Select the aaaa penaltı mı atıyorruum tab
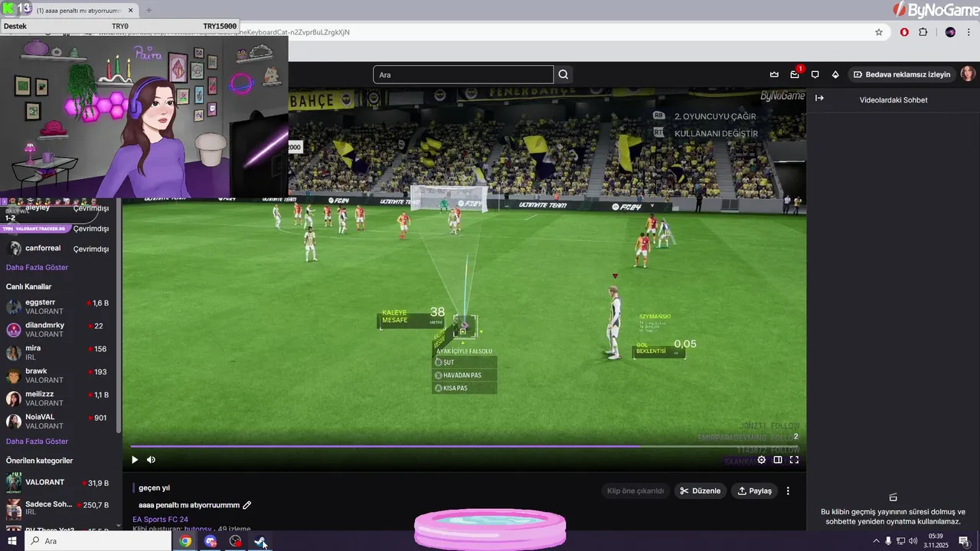This screenshot has width=980, height=551. pyautogui.click(x=79, y=10)
